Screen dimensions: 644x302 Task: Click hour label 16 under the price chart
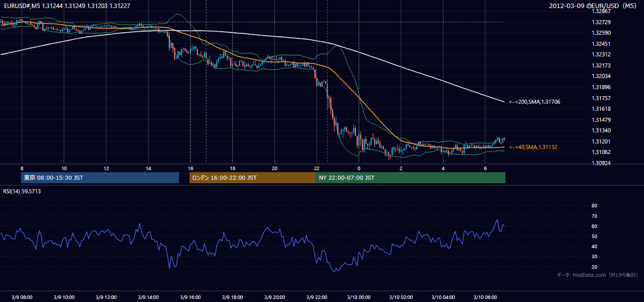coord(190,168)
